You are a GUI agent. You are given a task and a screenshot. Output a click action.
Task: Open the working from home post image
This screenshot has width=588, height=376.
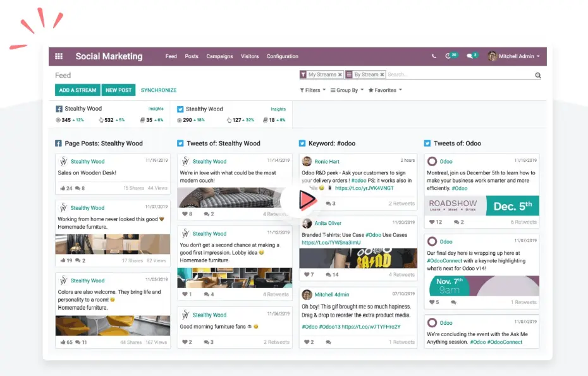click(113, 244)
